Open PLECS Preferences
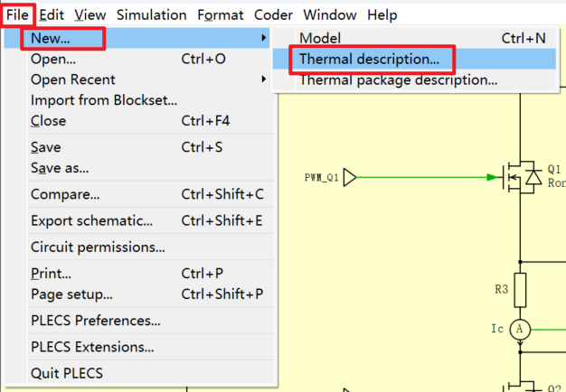 (96, 321)
